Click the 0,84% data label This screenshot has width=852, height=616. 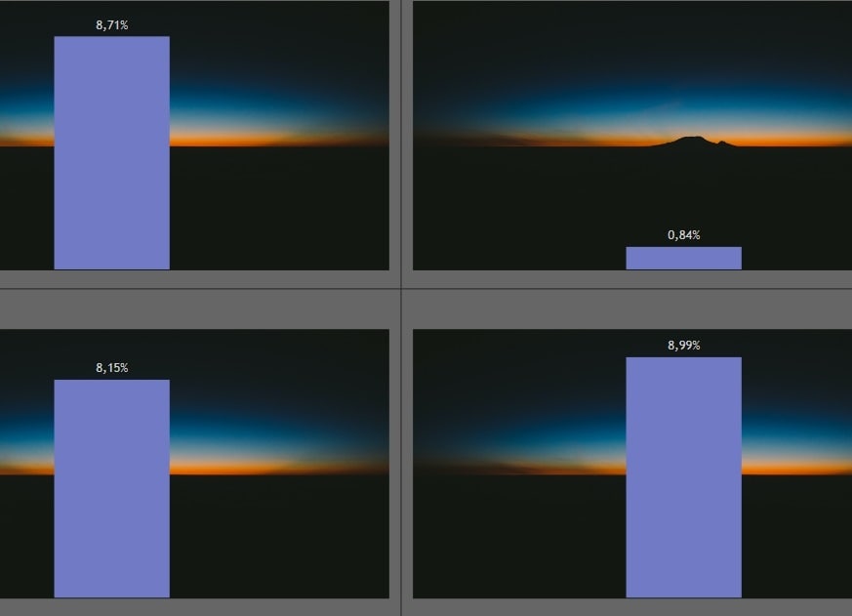(x=683, y=235)
